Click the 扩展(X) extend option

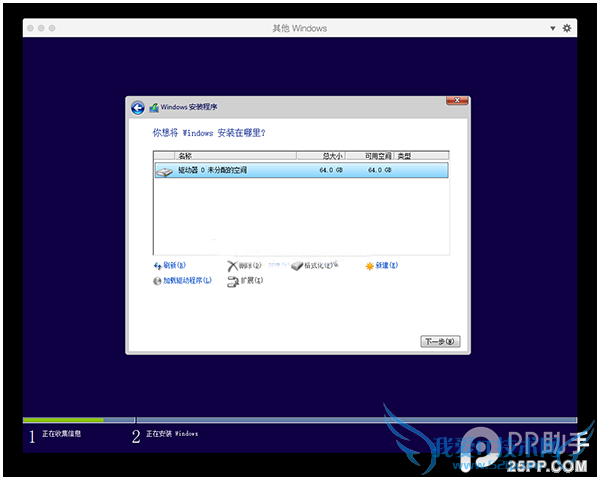(245, 281)
